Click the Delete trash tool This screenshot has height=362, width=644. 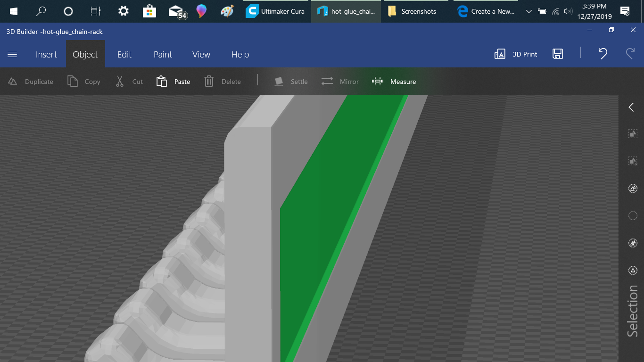tap(223, 82)
